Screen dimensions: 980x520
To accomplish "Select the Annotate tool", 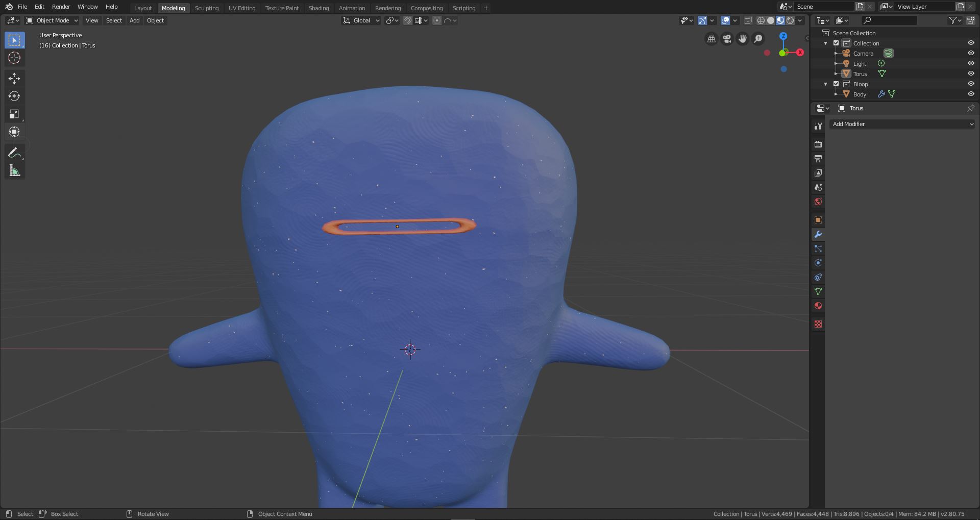I will pos(14,152).
